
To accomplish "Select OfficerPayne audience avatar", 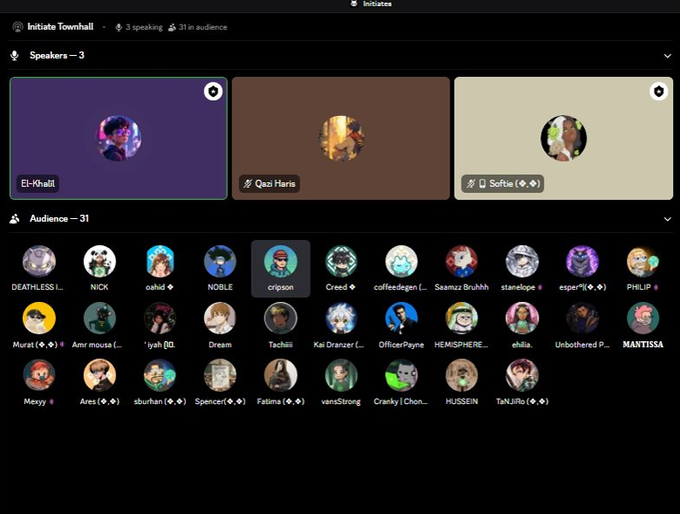I will (401, 319).
